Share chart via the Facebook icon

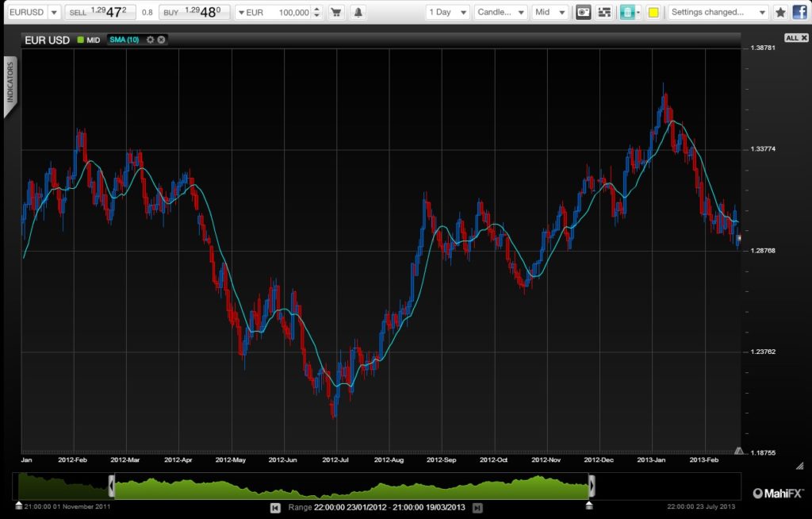click(799, 13)
